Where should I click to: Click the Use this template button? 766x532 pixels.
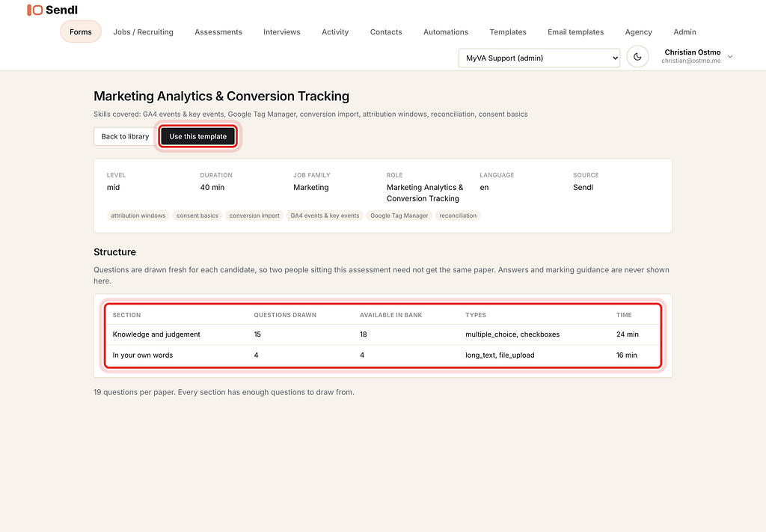pos(197,136)
